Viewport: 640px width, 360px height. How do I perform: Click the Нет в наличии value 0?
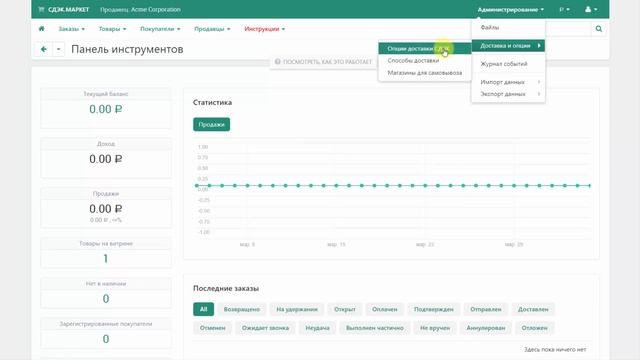[106, 299]
